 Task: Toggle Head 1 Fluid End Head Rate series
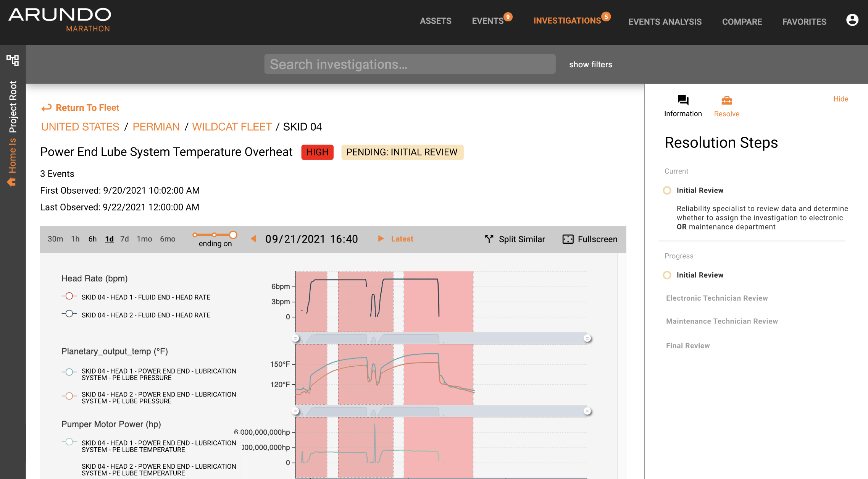pyautogui.click(x=69, y=296)
